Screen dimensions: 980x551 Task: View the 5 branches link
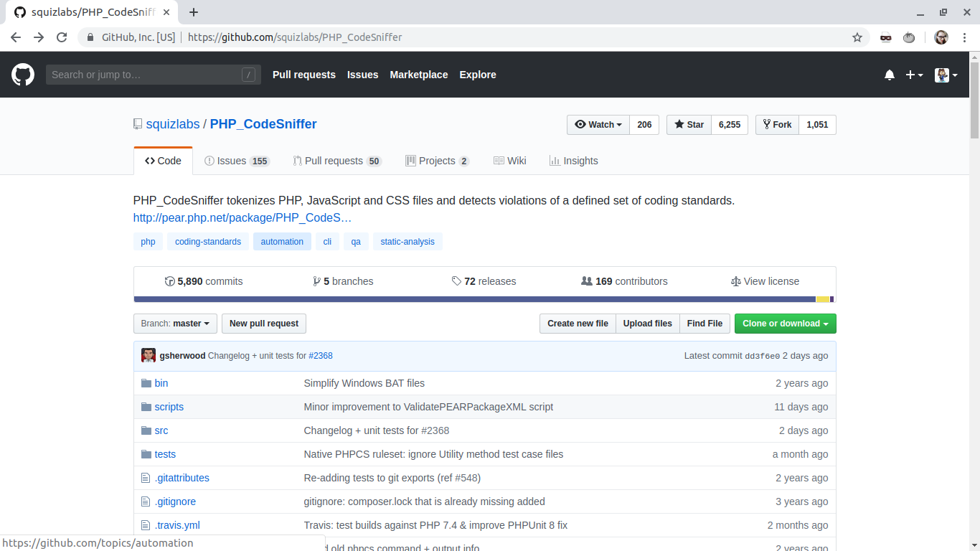(x=343, y=281)
